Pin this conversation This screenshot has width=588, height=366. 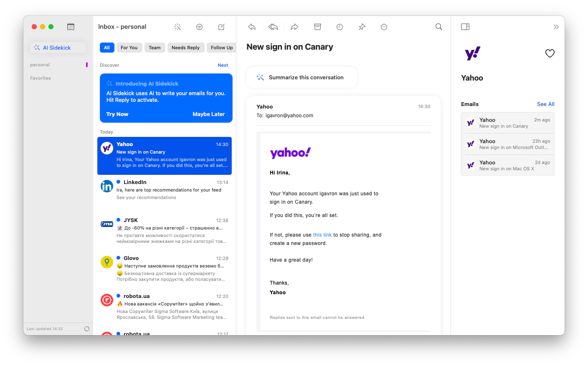pos(362,27)
